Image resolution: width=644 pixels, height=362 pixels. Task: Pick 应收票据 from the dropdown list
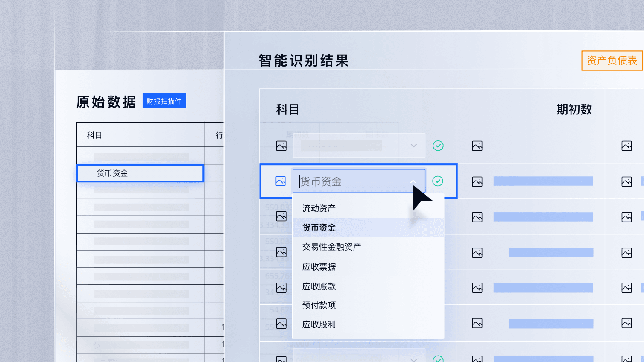click(x=319, y=267)
